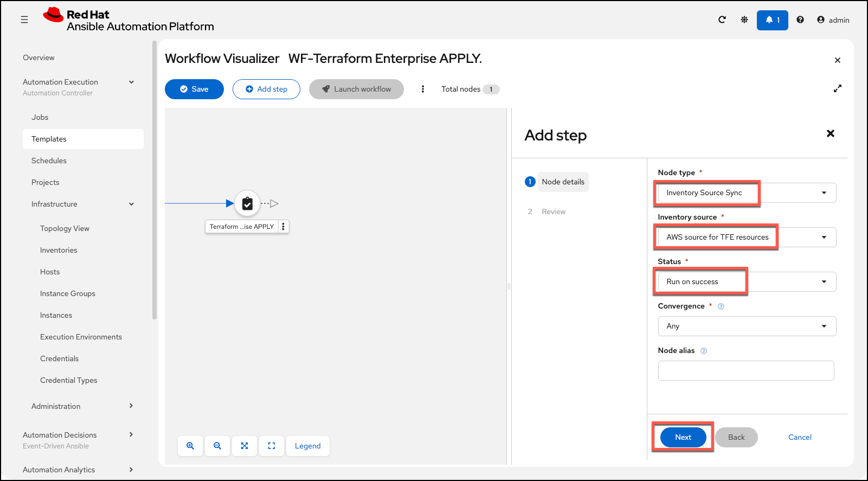
Task: Click the Terraform Enterprise APPLY node icon
Action: point(247,203)
